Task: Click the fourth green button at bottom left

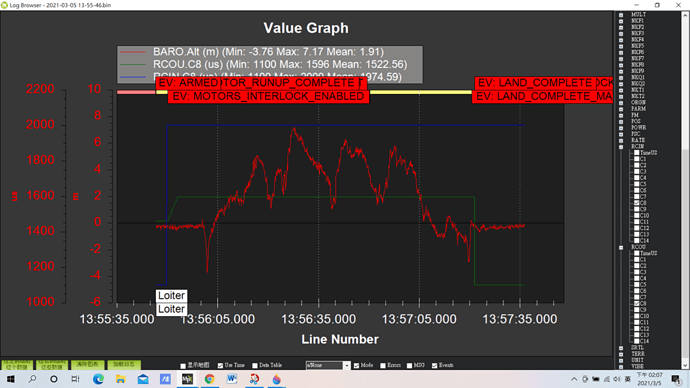Action: coord(124,365)
